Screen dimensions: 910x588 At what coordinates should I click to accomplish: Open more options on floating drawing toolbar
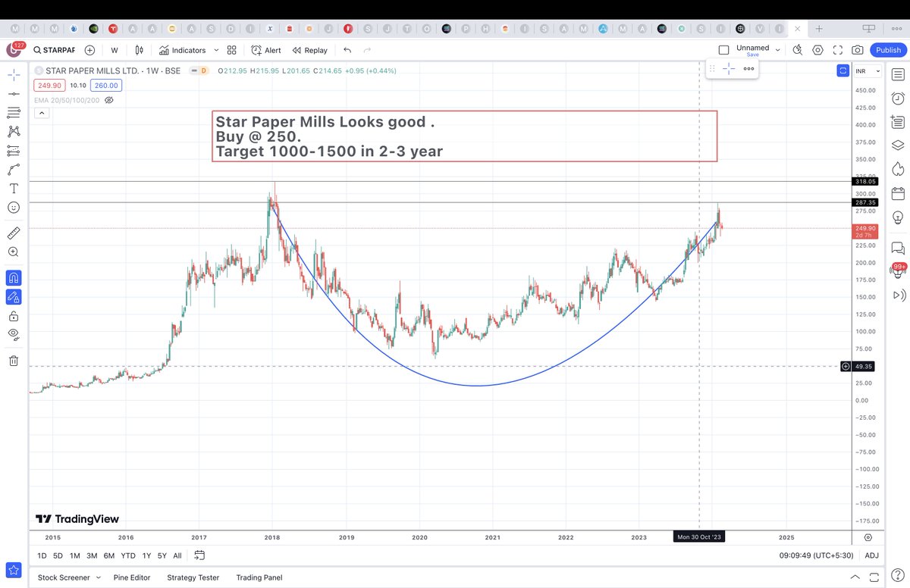point(748,69)
